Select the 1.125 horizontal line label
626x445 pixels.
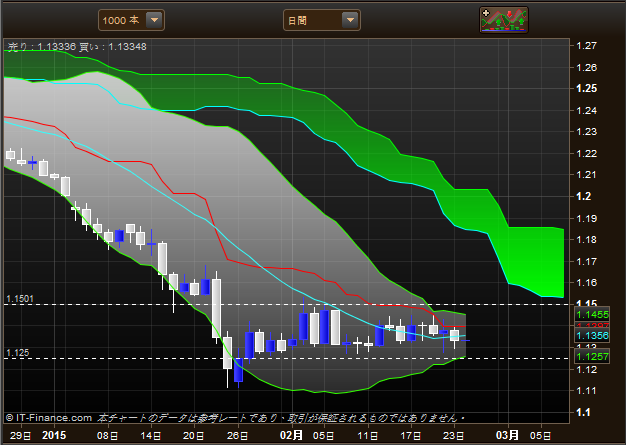coord(18,353)
